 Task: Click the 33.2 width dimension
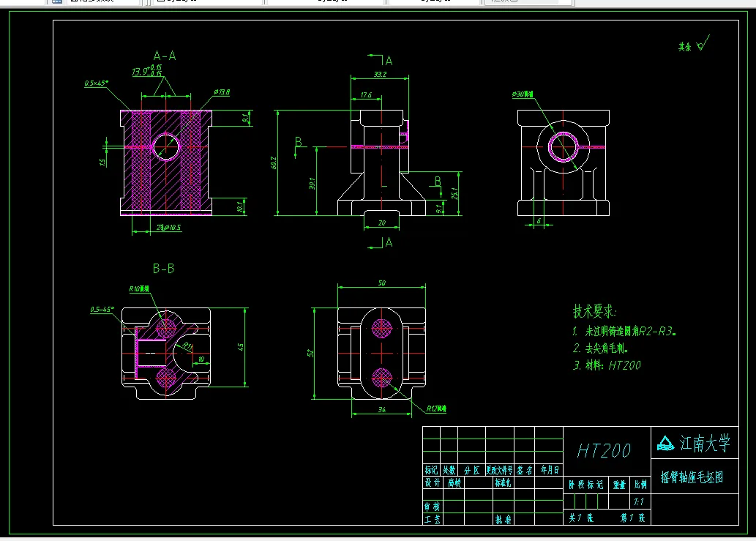click(x=380, y=74)
